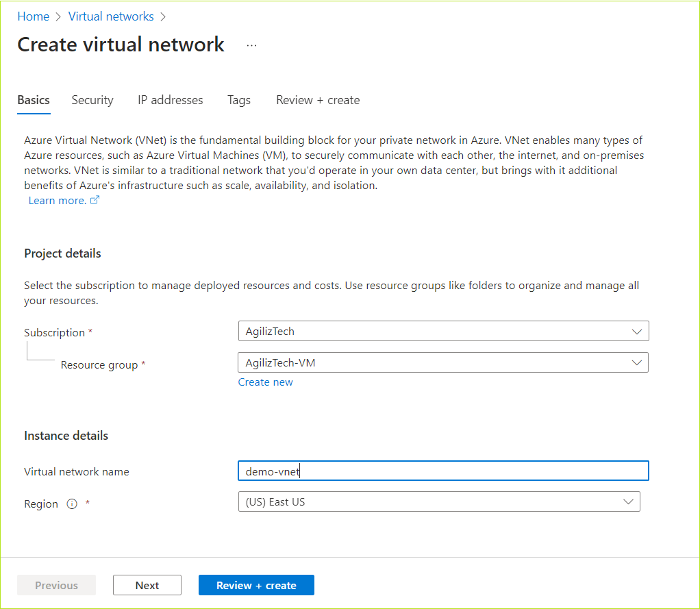Screen dimensions: 700x609
Task: Click the virtual network name field showing demo-vnet
Action: [x=443, y=471]
